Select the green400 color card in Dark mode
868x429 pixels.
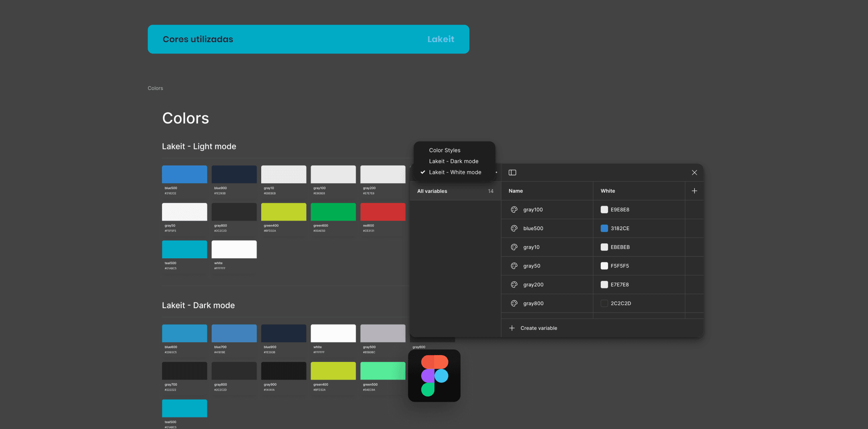(333, 378)
